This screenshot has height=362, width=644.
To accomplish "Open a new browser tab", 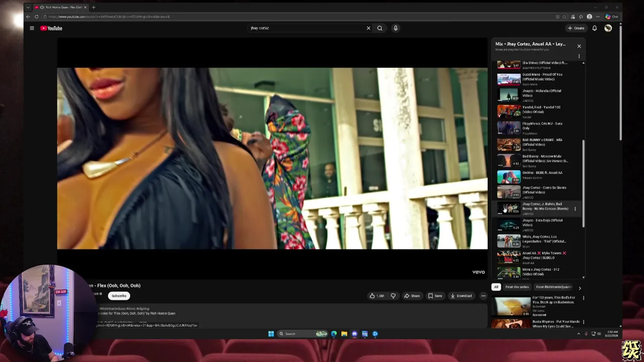I will point(94,7).
